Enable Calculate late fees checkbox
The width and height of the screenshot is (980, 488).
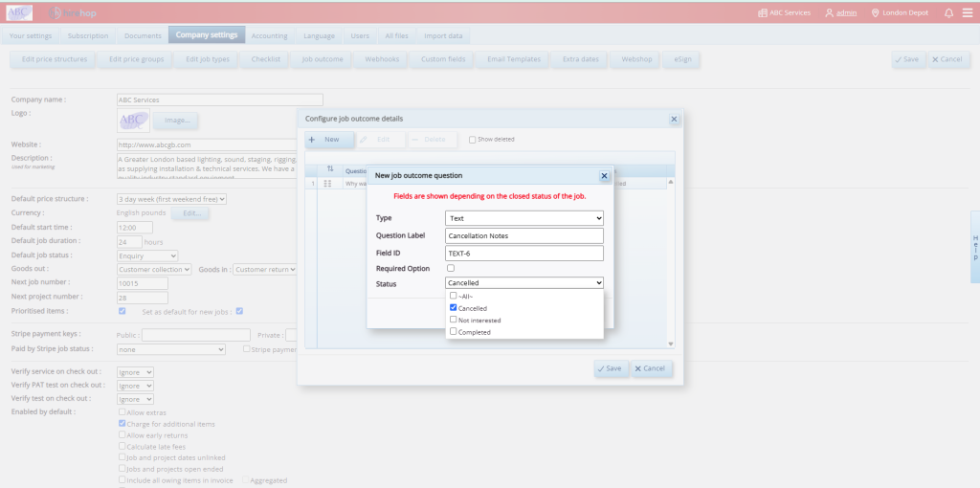[122, 446]
